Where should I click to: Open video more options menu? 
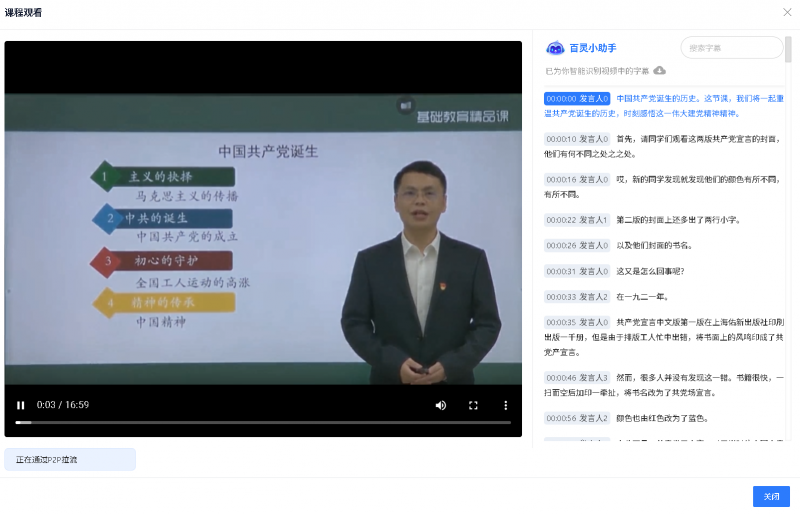[506, 405]
